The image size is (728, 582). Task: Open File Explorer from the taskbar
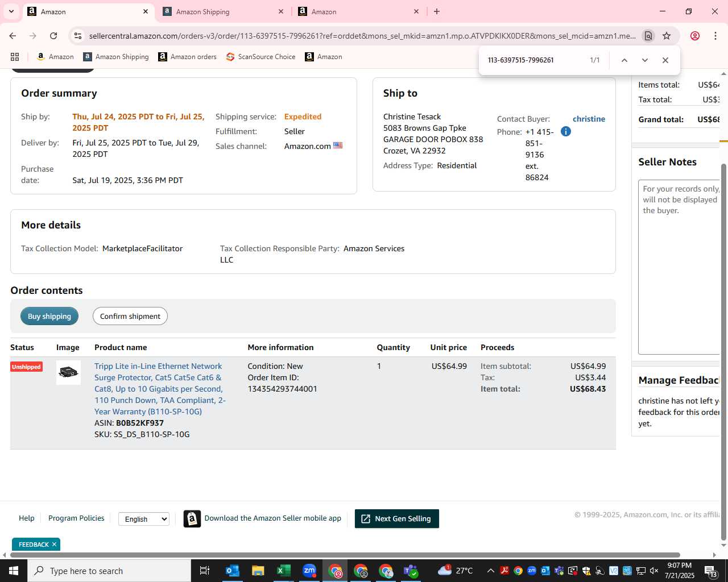258,571
